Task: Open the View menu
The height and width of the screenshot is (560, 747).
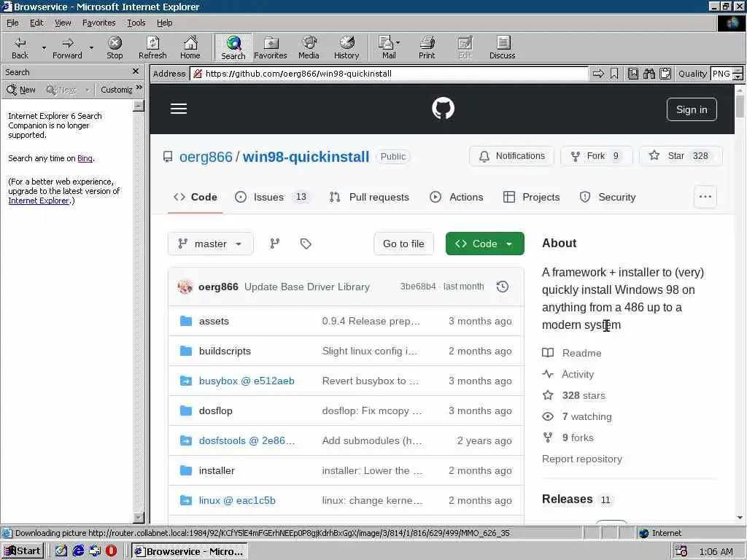Action: point(63,23)
